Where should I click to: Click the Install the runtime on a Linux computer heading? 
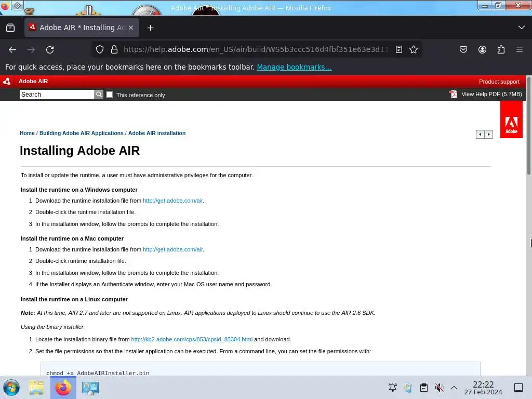(x=74, y=300)
